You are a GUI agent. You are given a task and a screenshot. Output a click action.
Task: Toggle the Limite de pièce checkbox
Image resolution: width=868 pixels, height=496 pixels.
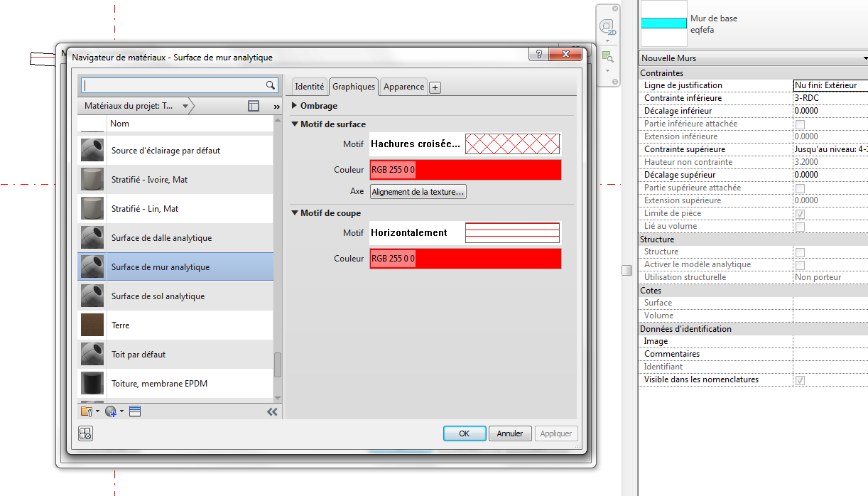pos(800,214)
